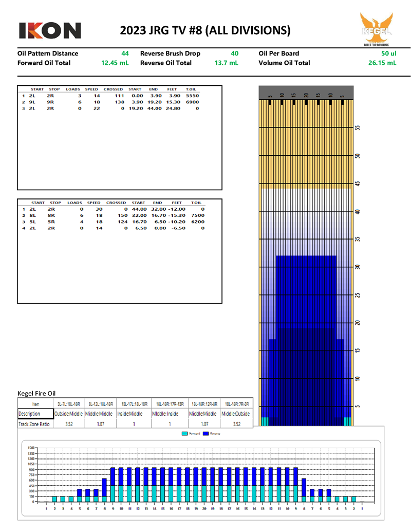The width and height of the screenshot is (411, 532).
Task: Click the Forward Oil Total 12.45 mL value
Action: coord(115,63)
